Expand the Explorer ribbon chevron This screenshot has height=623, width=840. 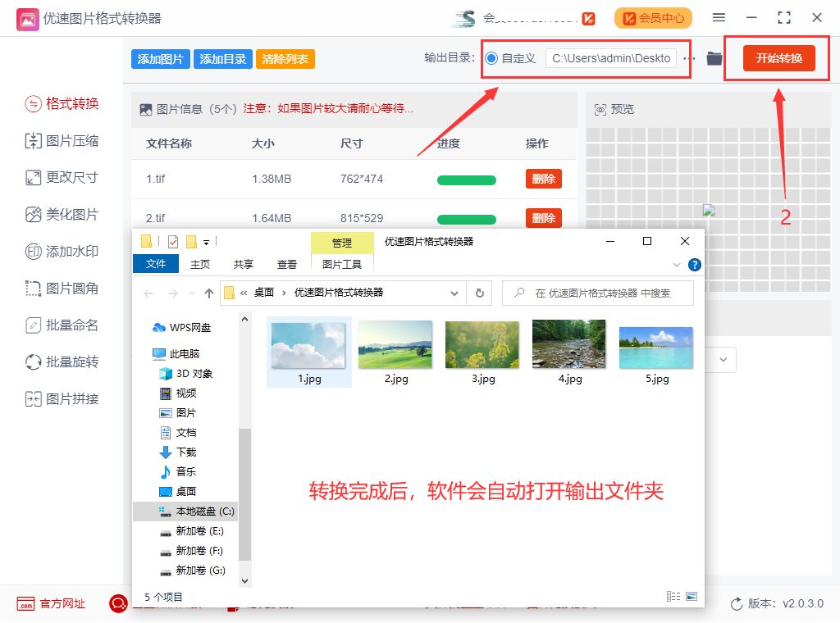677,265
